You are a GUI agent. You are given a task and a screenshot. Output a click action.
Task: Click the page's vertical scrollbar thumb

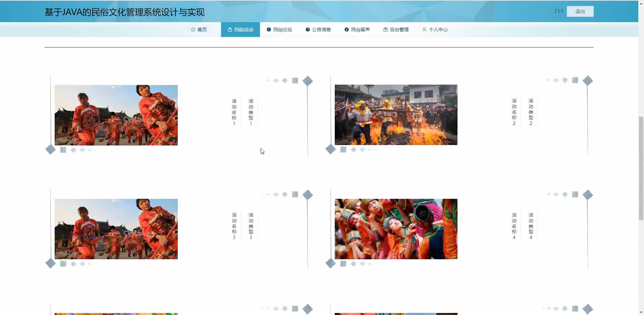(x=641, y=168)
